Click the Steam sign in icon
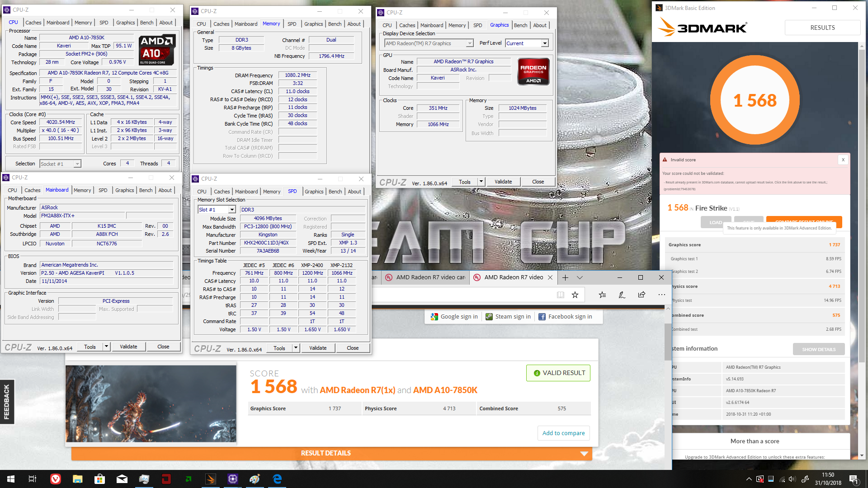Screen dimensions: 868x488 tap(489, 317)
